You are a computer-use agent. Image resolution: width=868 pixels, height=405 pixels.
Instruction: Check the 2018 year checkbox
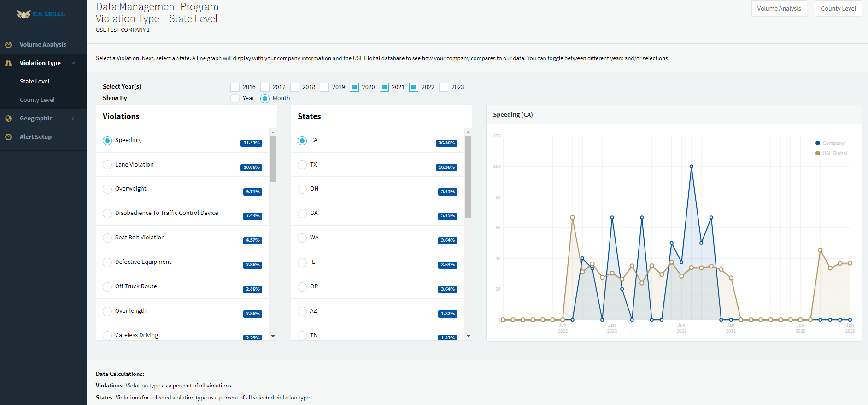pyautogui.click(x=295, y=87)
